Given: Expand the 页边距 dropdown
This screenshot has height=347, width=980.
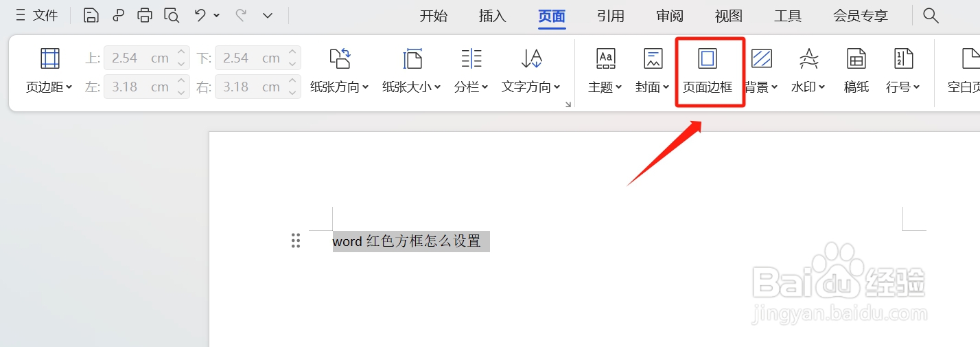Looking at the screenshot, I should click(69, 87).
